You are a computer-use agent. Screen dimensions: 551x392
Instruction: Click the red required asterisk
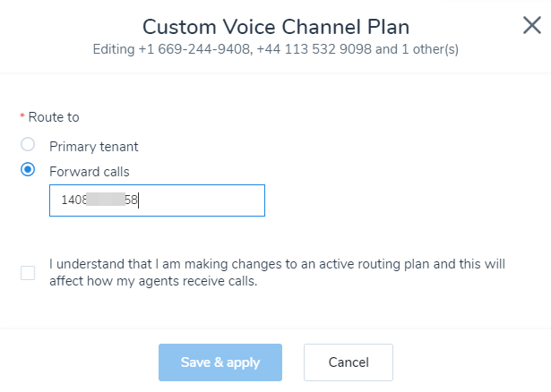click(22, 115)
